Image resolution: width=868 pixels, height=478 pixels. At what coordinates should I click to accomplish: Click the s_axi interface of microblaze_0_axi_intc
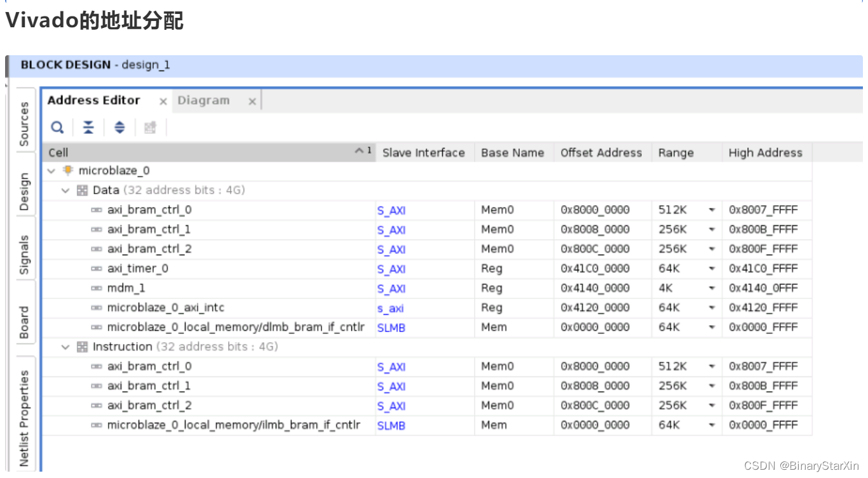390,309
